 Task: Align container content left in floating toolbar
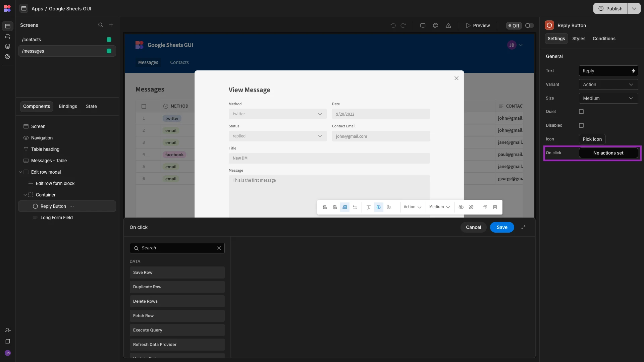pyautogui.click(x=325, y=207)
